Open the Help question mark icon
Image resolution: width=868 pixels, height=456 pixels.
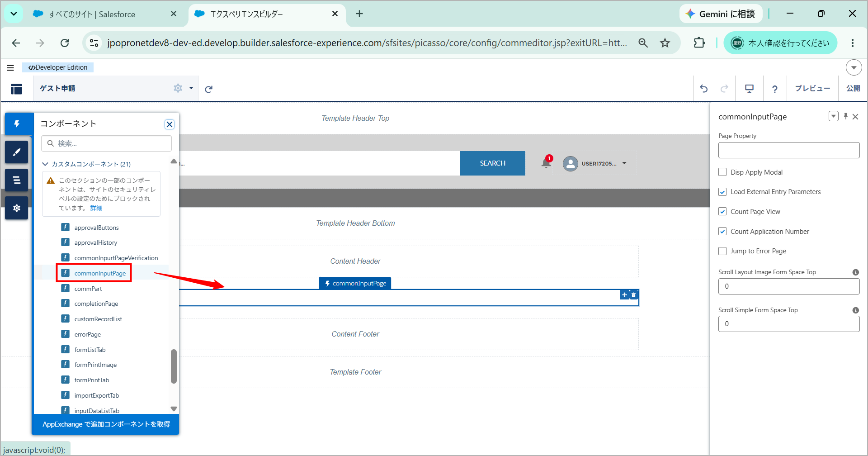tap(775, 89)
